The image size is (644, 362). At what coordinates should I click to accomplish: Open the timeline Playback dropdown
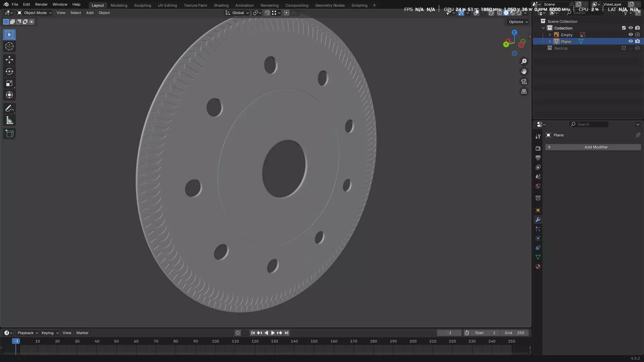click(28, 333)
